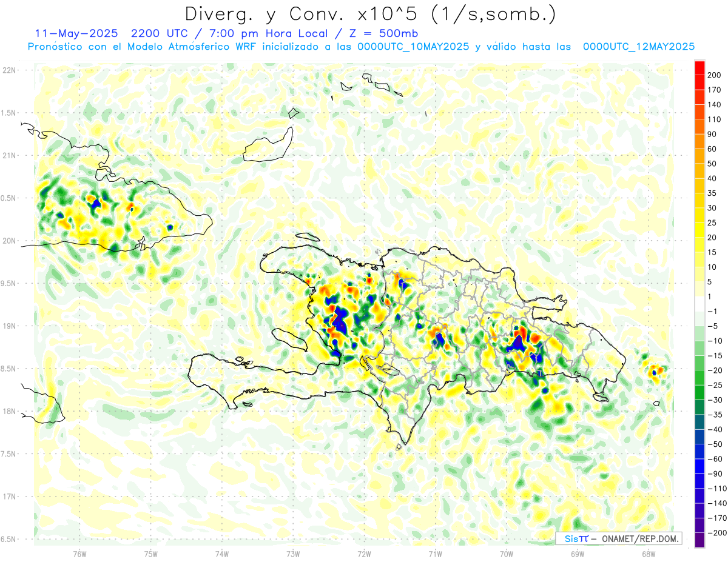Screen dimensions: 728x562
Task: Click the '-60' value on the color scale
Action: click(x=715, y=459)
